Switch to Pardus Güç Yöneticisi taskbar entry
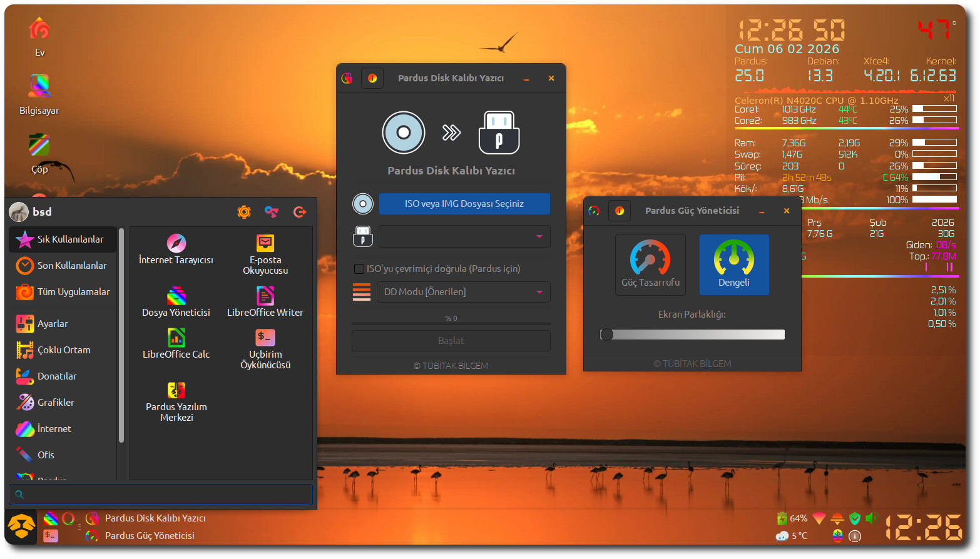 pyautogui.click(x=149, y=536)
